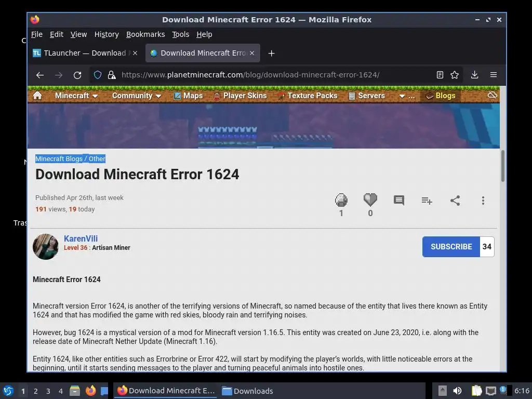Viewport: 532px width, 399px height.
Task: Open the volume control in the system tray
Action: (x=457, y=391)
